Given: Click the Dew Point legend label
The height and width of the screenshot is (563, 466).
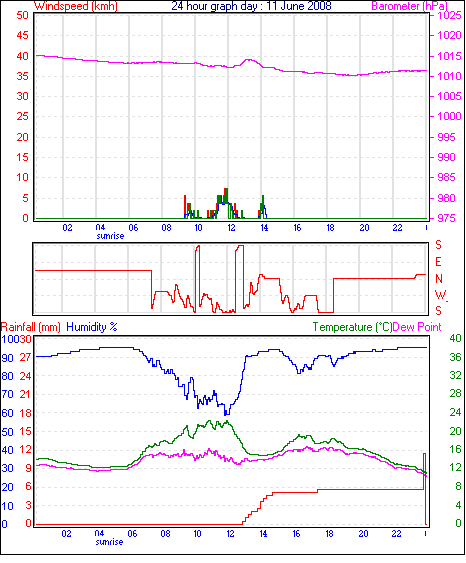Looking at the screenshot, I should [417, 327].
